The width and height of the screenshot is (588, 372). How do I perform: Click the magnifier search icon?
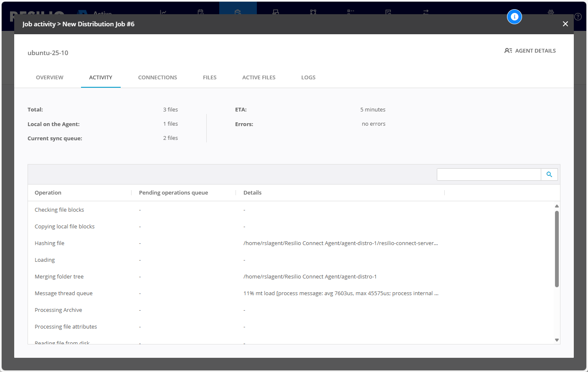pyautogui.click(x=549, y=175)
